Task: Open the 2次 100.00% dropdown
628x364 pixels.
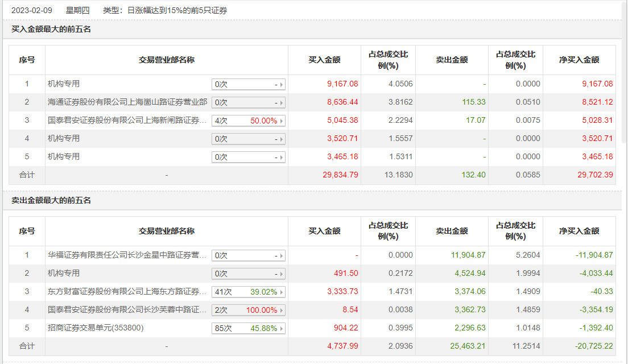Action: tap(249, 310)
